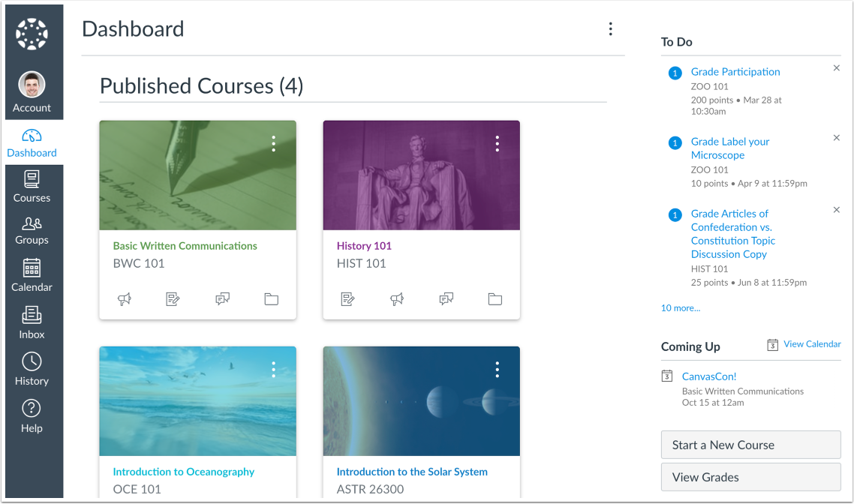Open Files for Basic Written Communications
The image size is (854, 504).
tap(271, 298)
